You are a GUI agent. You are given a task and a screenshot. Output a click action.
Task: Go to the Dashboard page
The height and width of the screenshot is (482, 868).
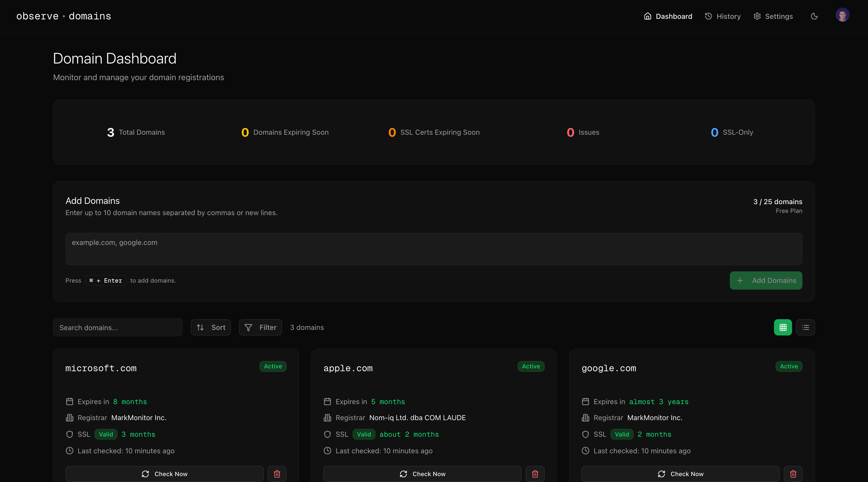tap(668, 16)
